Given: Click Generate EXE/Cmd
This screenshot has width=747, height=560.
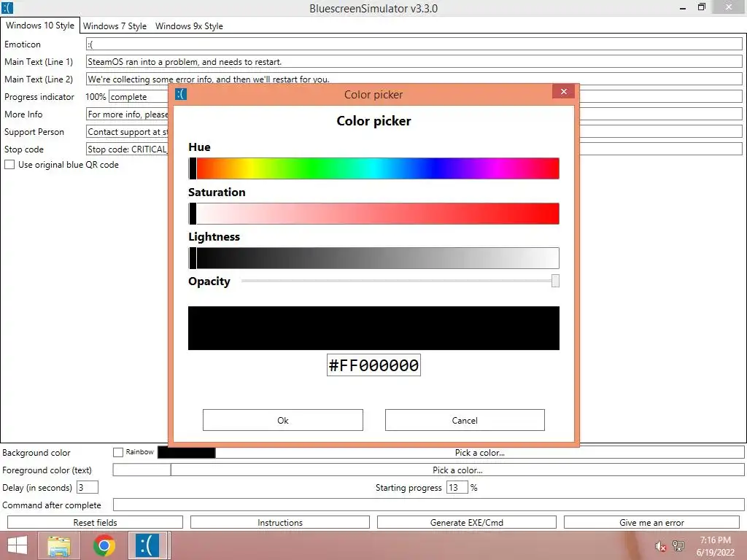Looking at the screenshot, I should [466, 522].
